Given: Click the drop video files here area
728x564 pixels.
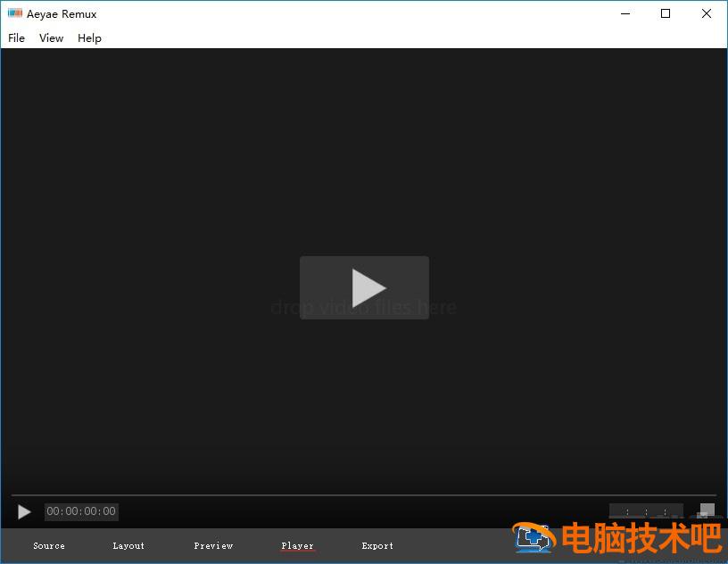Looking at the screenshot, I should [x=365, y=307].
